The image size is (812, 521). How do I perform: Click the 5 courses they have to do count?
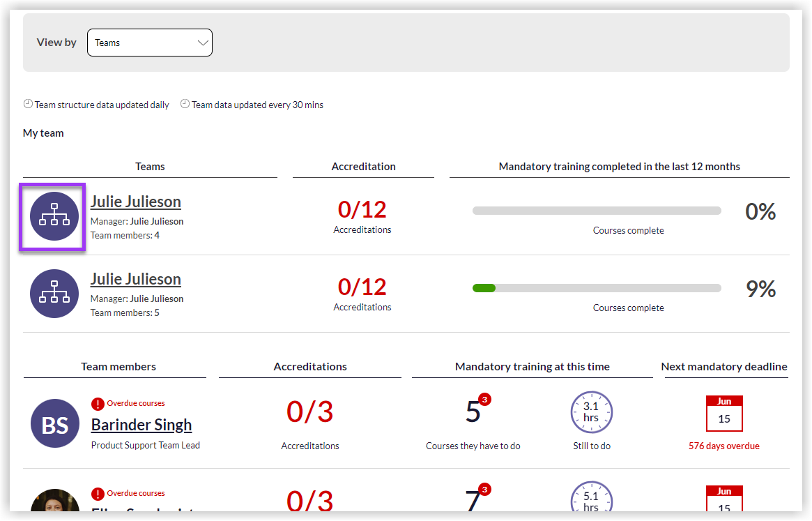tap(473, 412)
